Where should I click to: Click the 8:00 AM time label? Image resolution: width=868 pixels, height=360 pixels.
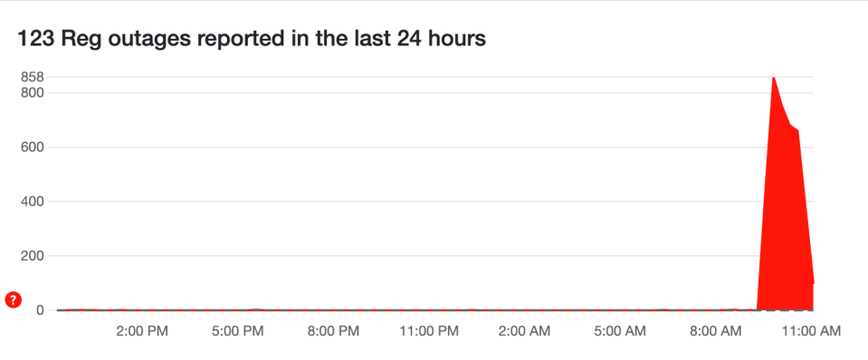715,331
